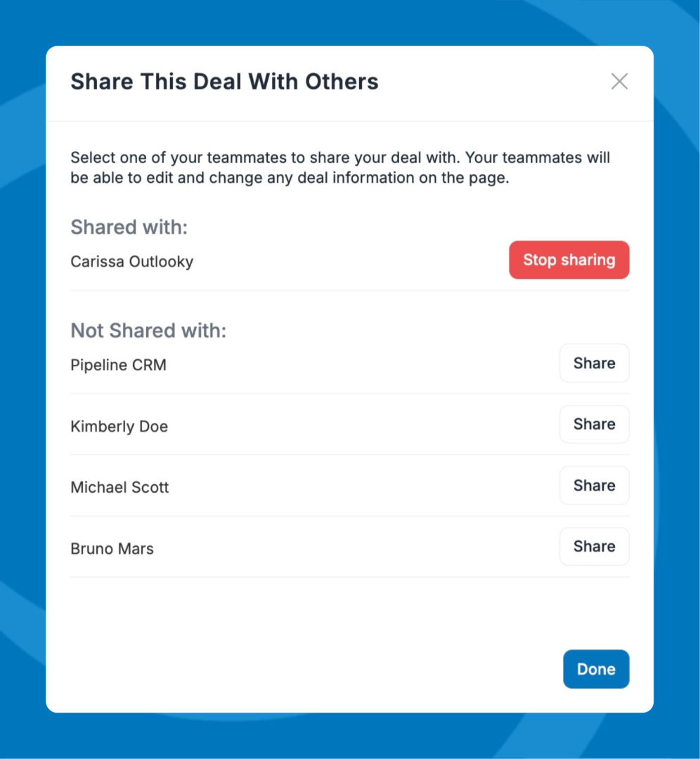The height and width of the screenshot is (759, 700).
Task: Click the "Shared with:" section heading
Action: pos(129,228)
